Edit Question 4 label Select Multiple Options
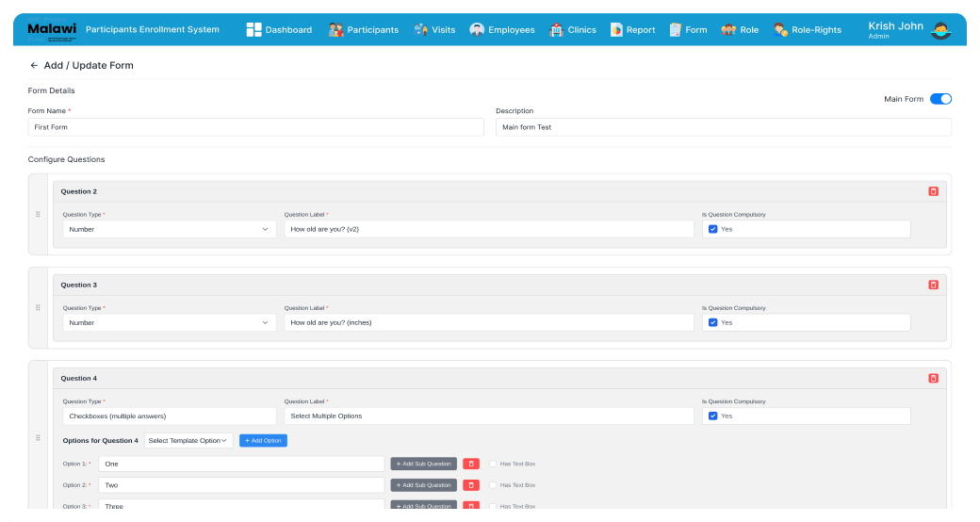This screenshot has height=522, width=980. pyautogui.click(x=489, y=416)
